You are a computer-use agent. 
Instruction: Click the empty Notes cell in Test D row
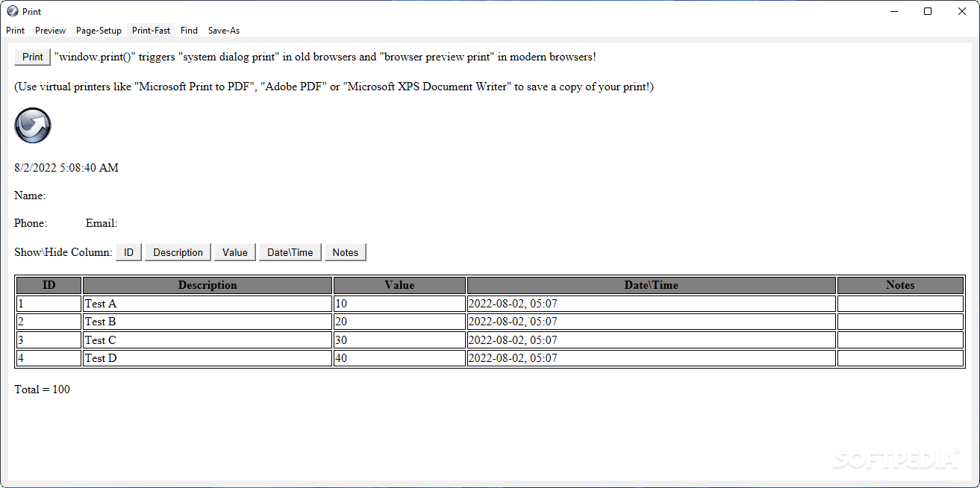(901, 358)
